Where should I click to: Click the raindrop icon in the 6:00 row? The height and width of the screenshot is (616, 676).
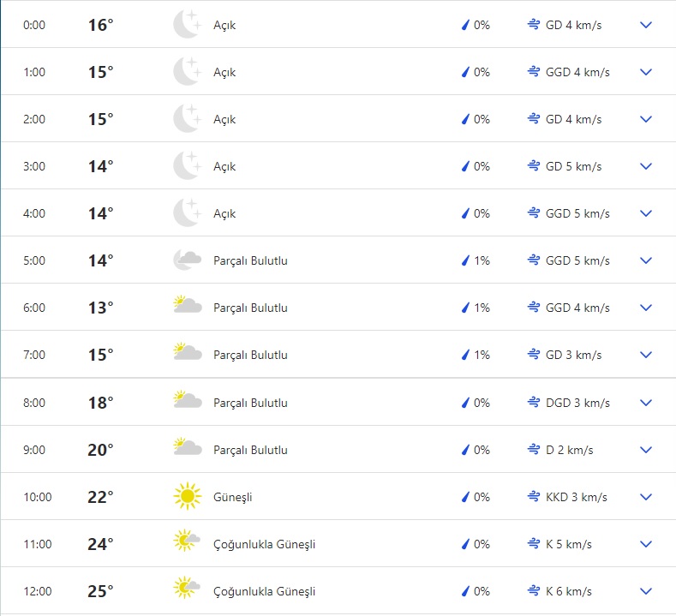point(466,308)
